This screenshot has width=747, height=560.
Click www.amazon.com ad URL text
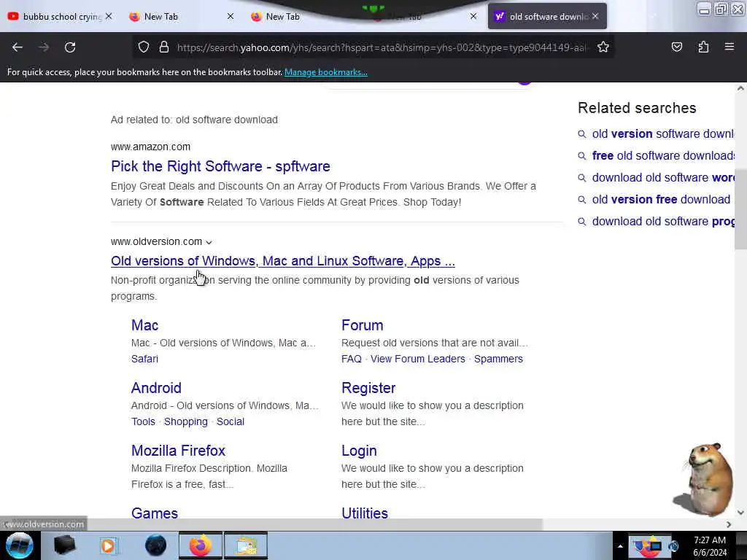150,147
